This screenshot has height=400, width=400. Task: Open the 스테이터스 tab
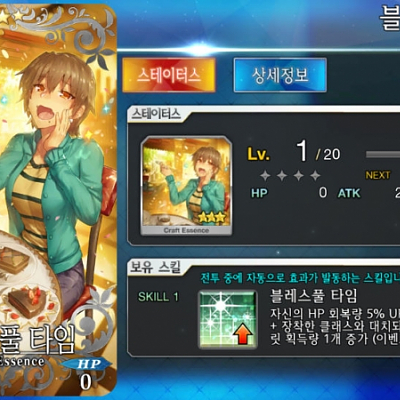[169, 75]
